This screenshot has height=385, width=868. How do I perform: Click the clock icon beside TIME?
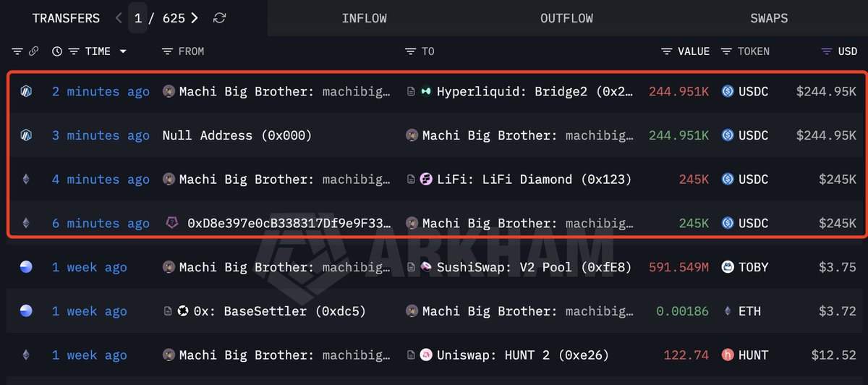pos(57,51)
